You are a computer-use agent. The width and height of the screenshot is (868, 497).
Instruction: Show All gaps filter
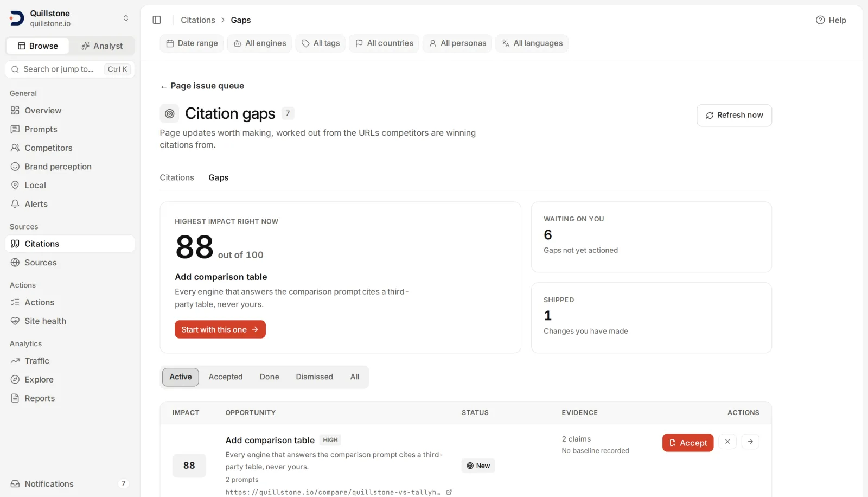pos(355,377)
